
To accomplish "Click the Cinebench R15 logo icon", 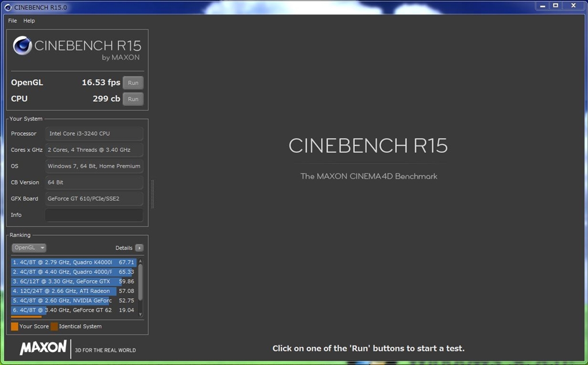I will pyautogui.click(x=22, y=45).
